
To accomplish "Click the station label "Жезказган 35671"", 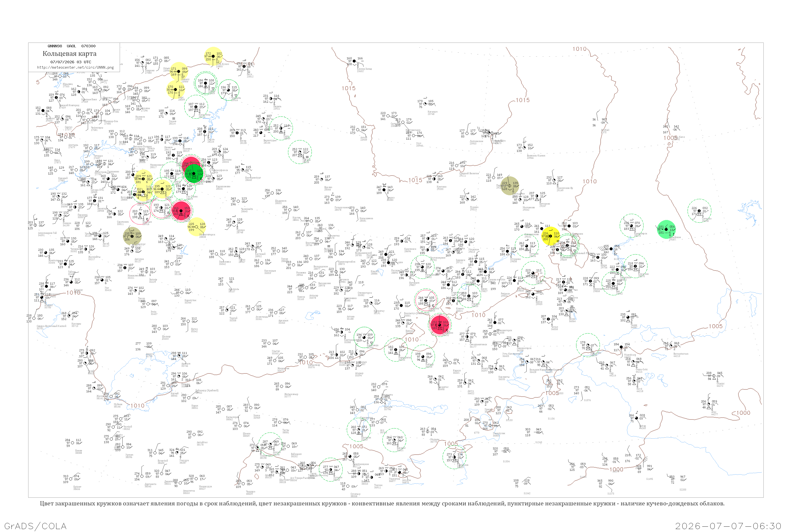I will tap(283, 370).
